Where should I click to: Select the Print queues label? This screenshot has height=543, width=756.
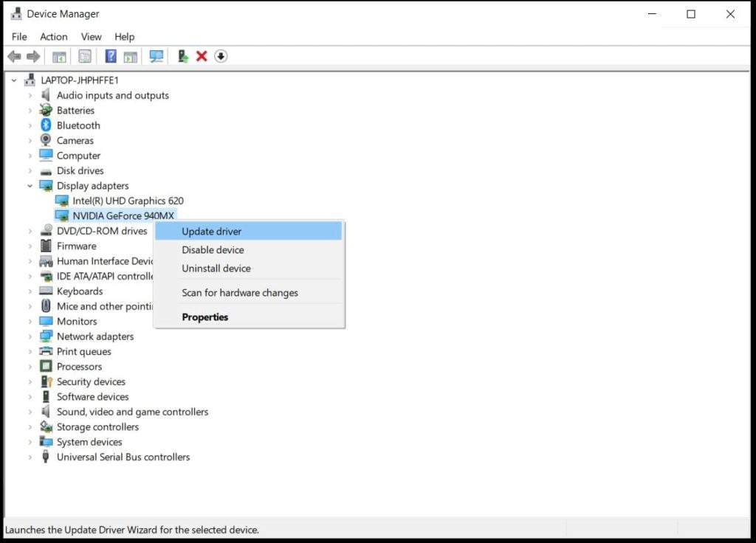[x=84, y=351]
